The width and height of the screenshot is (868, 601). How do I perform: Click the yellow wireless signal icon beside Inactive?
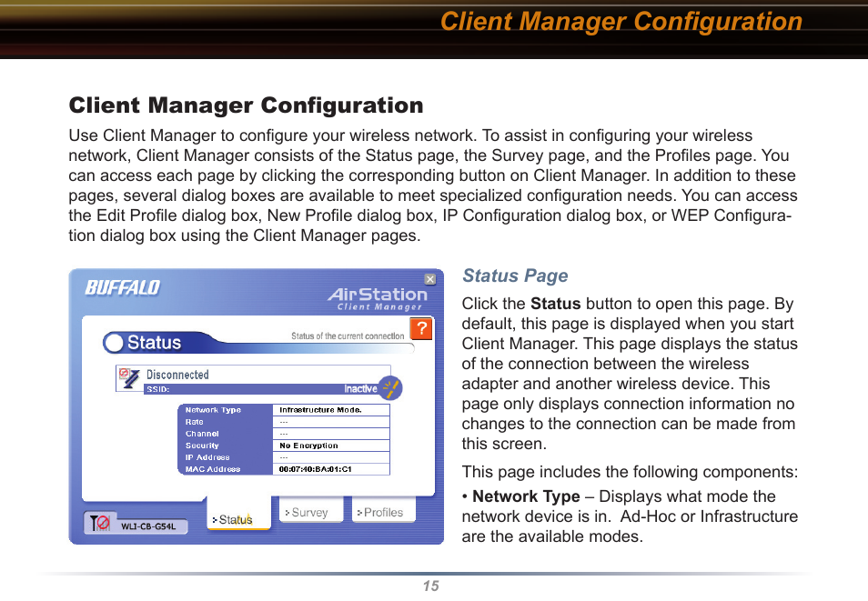391,387
